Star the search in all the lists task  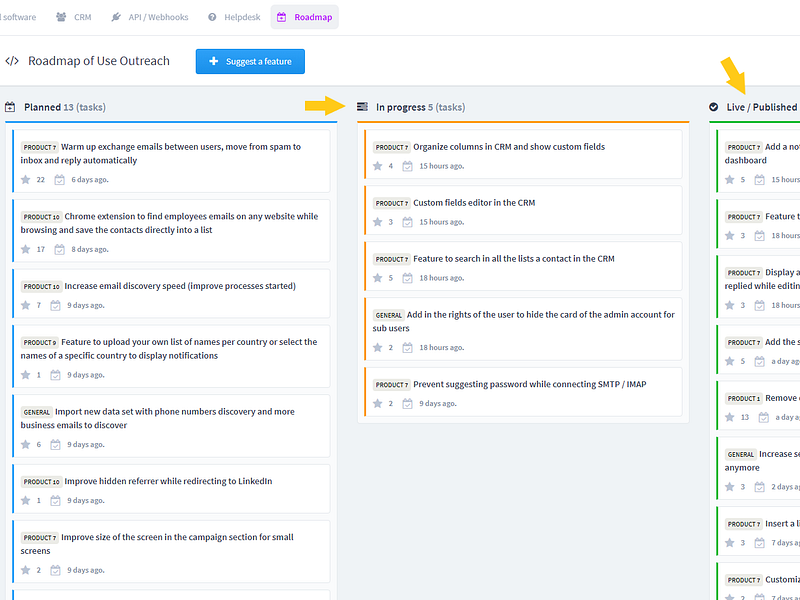(x=378, y=278)
